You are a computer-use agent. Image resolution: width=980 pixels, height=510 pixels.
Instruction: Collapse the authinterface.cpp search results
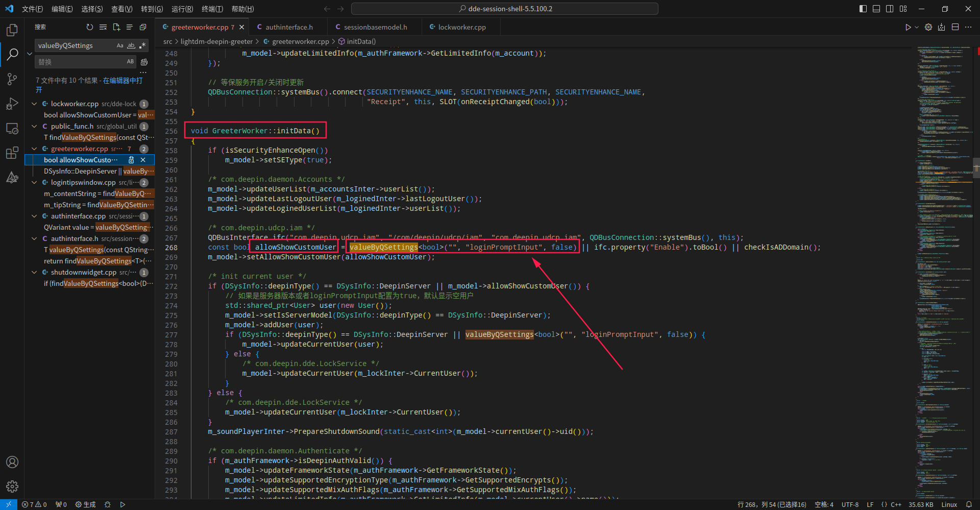coord(34,216)
